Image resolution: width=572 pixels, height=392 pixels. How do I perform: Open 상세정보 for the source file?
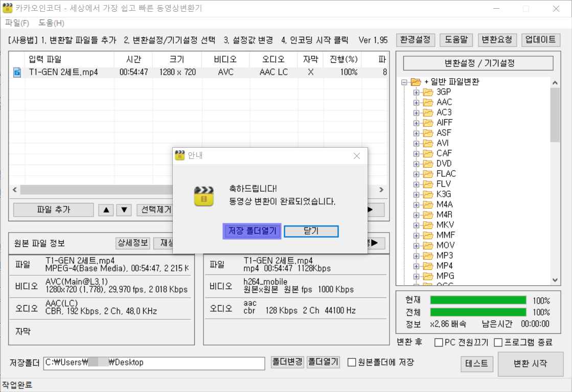(x=133, y=243)
